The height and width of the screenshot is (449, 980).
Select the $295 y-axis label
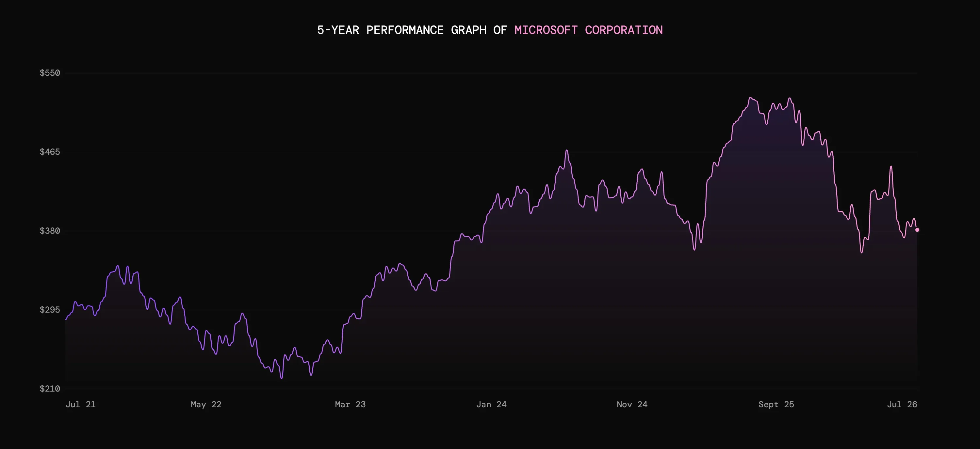click(50, 310)
